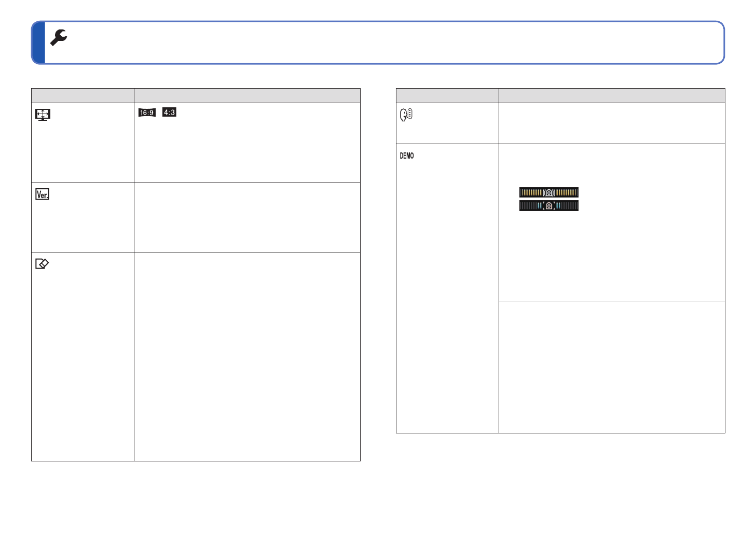Click the yellow jitter indicator bar

[x=548, y=192]
